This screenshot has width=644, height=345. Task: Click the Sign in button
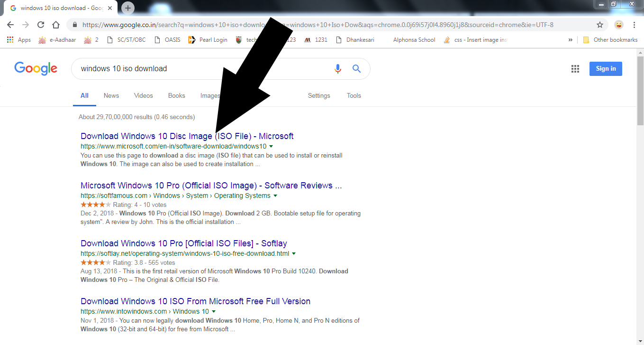[x=606, y=69]
